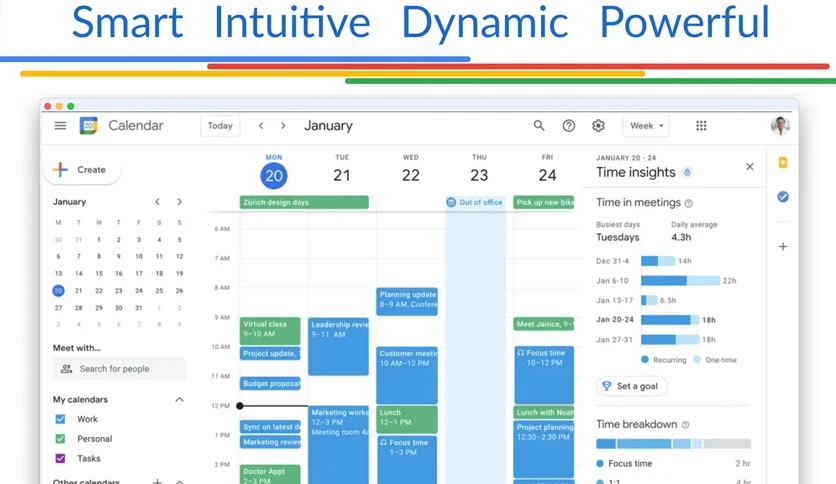Open the Virtual class event
The image size is (836, 484).
pyautogui.click(x=270, y=330)
